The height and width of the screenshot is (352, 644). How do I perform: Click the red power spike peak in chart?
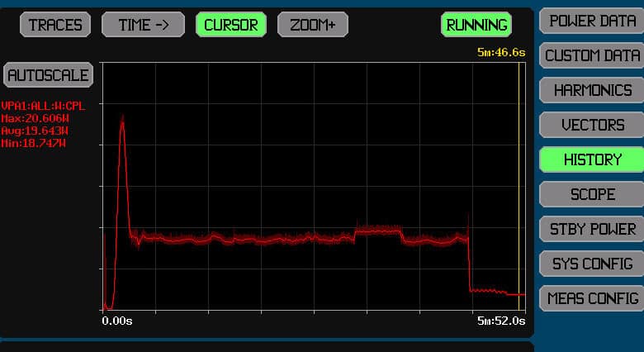click(x=122, y=120)
